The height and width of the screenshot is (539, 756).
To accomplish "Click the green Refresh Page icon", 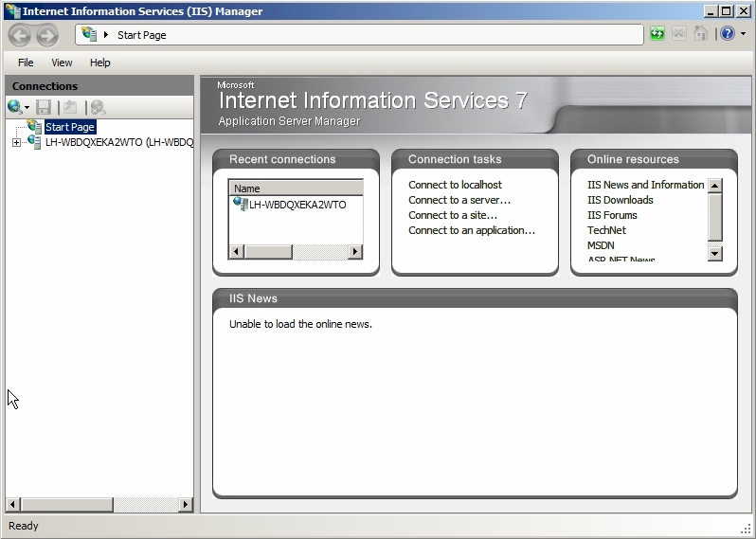I will pos(657,34).
